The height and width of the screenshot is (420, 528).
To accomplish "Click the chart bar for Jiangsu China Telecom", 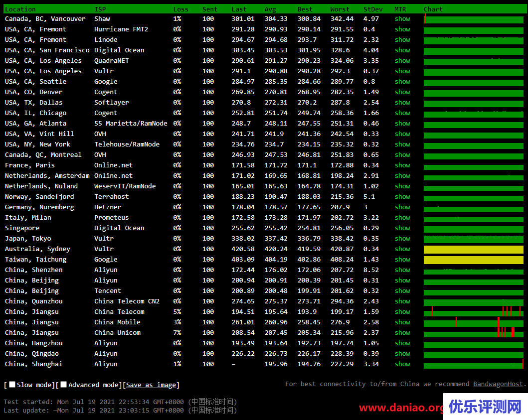I will click(474, 311).
